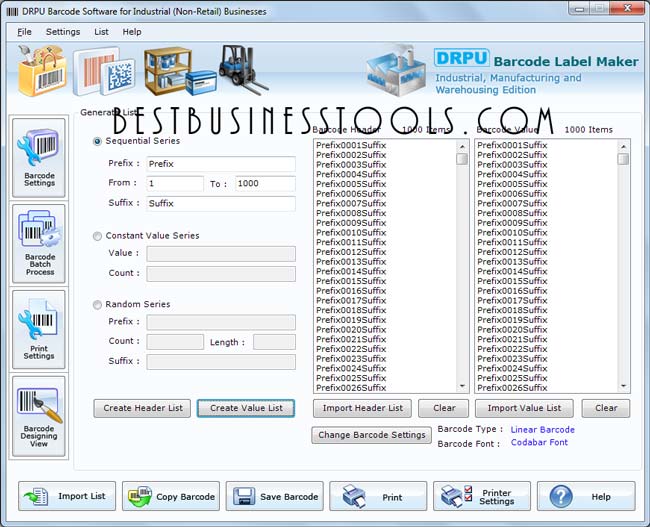Click the Sequential Series Prefix input field
This screenshot has width=650, height=527.
coord(221,164)
